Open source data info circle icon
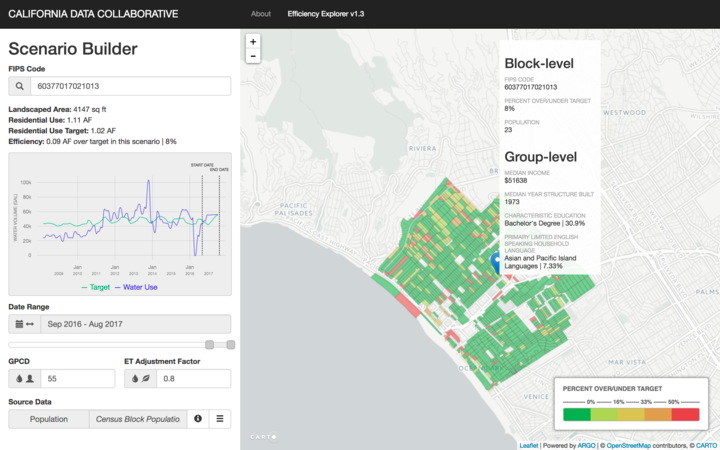 click(x=198, y=419)
